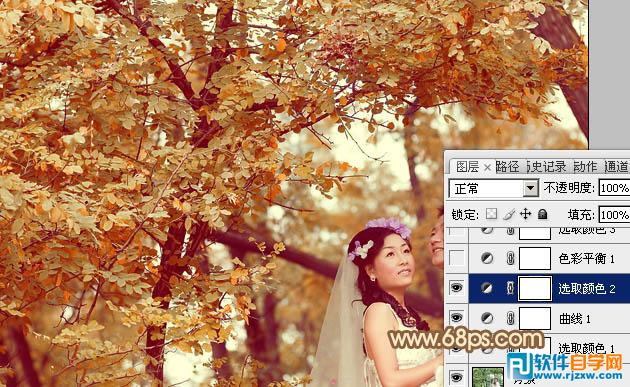
Task: Click adjustment icon of 色彩平衡 1 layer
Action: click(487, 258)
